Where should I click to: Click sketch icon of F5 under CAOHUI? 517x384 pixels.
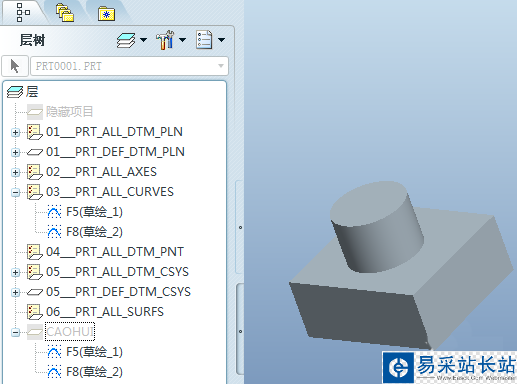tap(54, 352)
